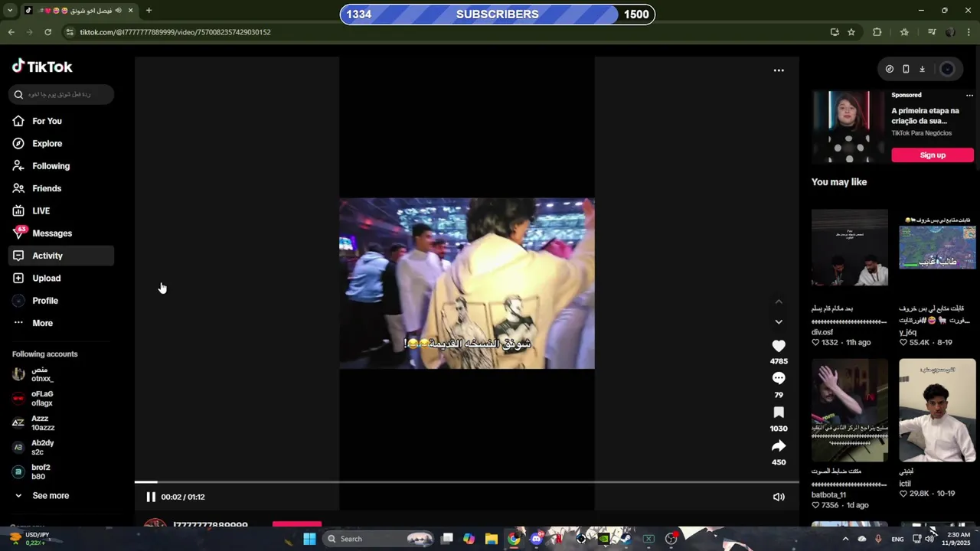980x551 pixels.
Task: Click the download desktop app icon
Action: (x=922, y=69)
